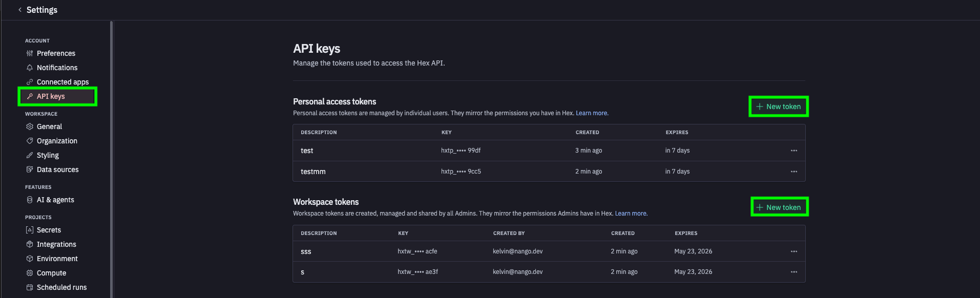Open the Compute settings page

[51, 273]
